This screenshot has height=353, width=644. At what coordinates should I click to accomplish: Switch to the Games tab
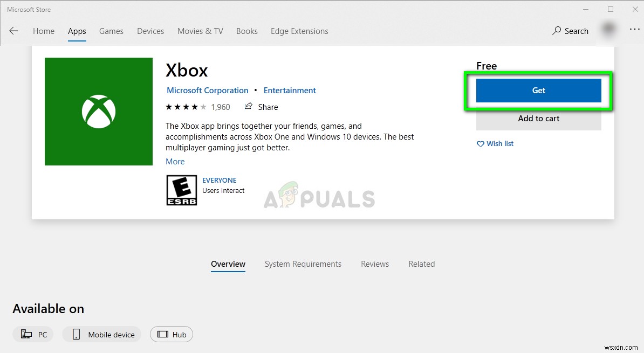coord(111,31)
